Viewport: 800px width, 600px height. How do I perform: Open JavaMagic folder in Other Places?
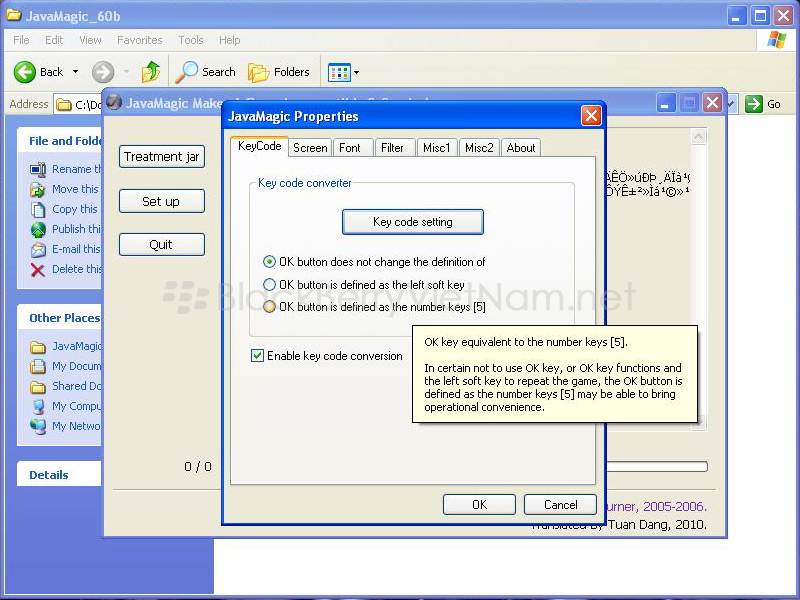click(38, 347)
